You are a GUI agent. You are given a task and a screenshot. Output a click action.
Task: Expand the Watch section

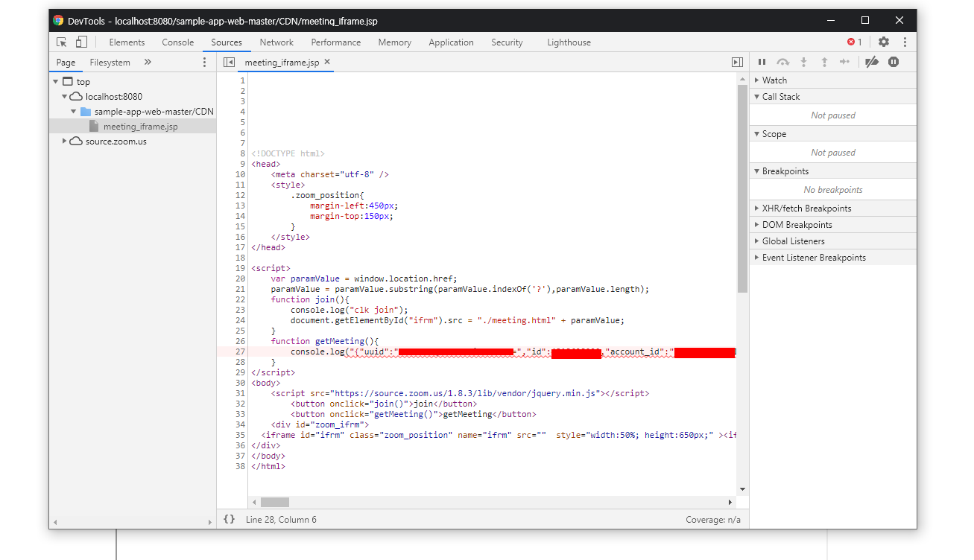point(833,80)
